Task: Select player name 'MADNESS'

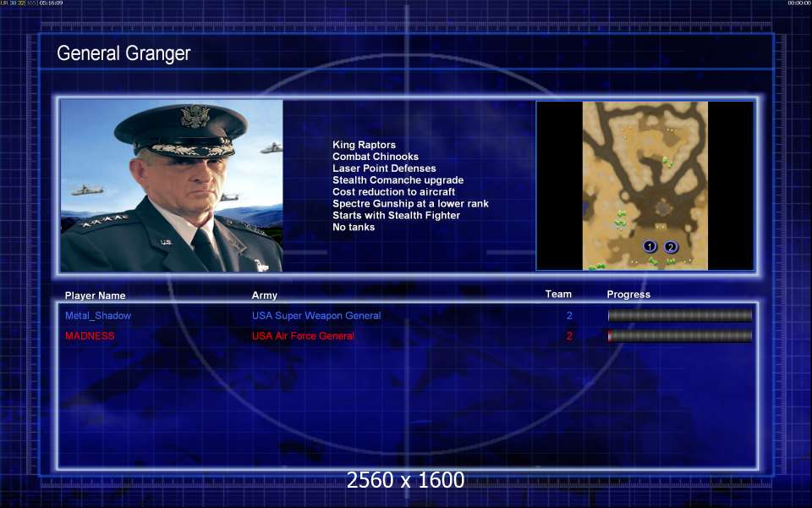Action: pyautogui.click(x=91, y=336)
